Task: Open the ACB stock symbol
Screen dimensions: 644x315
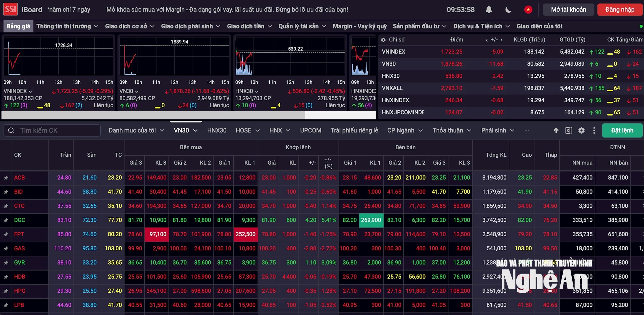Action: pyautogui.click(x=19, y=178)
